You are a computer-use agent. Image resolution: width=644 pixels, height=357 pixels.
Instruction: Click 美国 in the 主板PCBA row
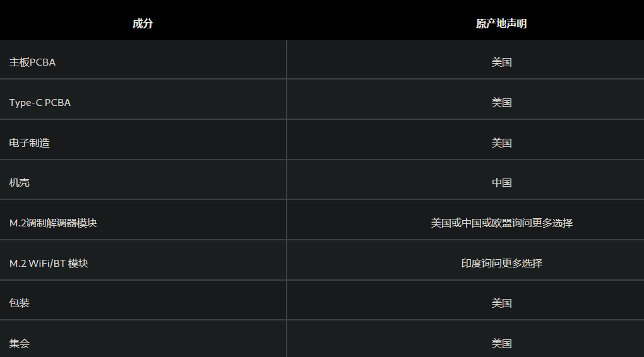(501, 62)
